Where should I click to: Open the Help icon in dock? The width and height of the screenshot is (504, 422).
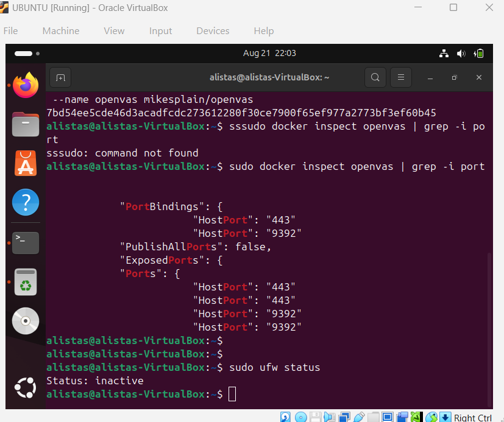tap(26, 202)
